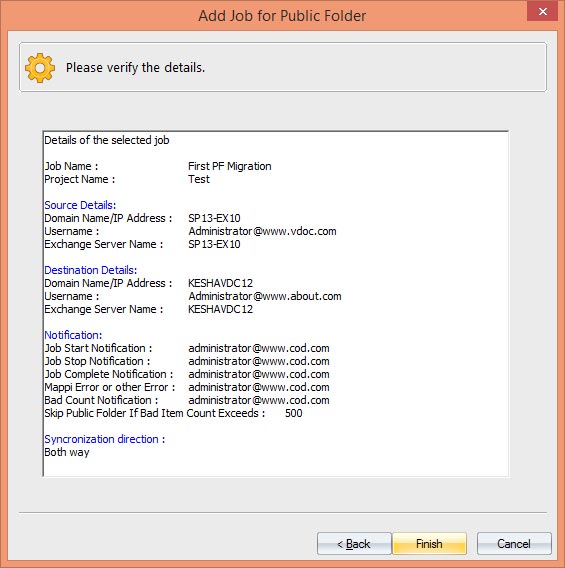This screenshot has height=568, width=565.
Task: Select the Source Details heading
Action: coord(80,205)
